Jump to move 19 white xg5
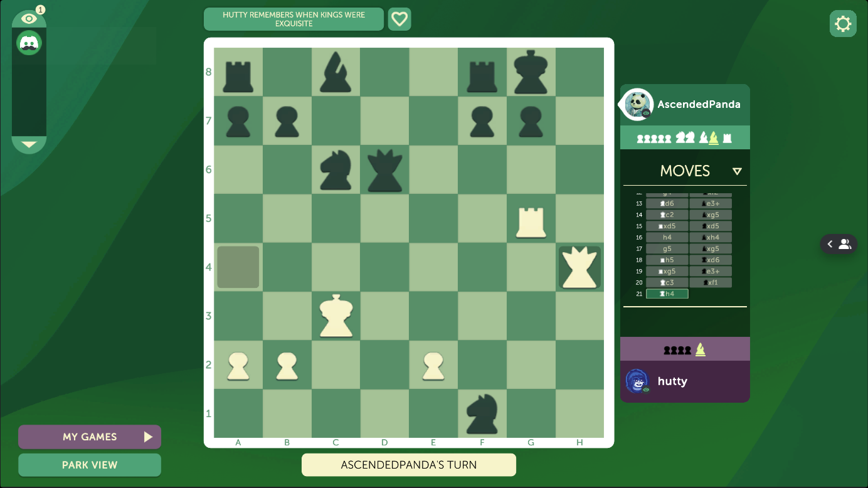This screenshot has height=488, width=868. pyautogui.click(x=667, y=271)
